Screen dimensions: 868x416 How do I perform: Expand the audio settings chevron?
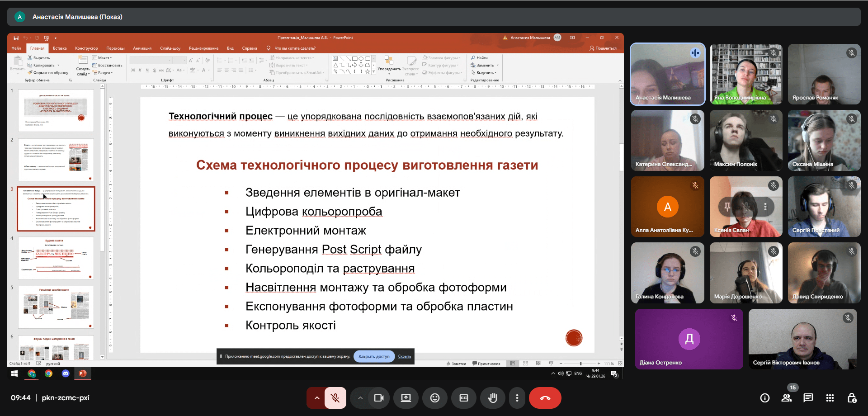click(x=317, y=398)
